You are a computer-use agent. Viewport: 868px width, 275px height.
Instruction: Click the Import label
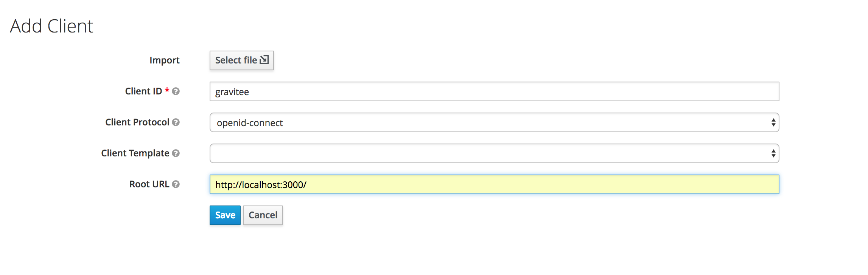pos(164,60)
